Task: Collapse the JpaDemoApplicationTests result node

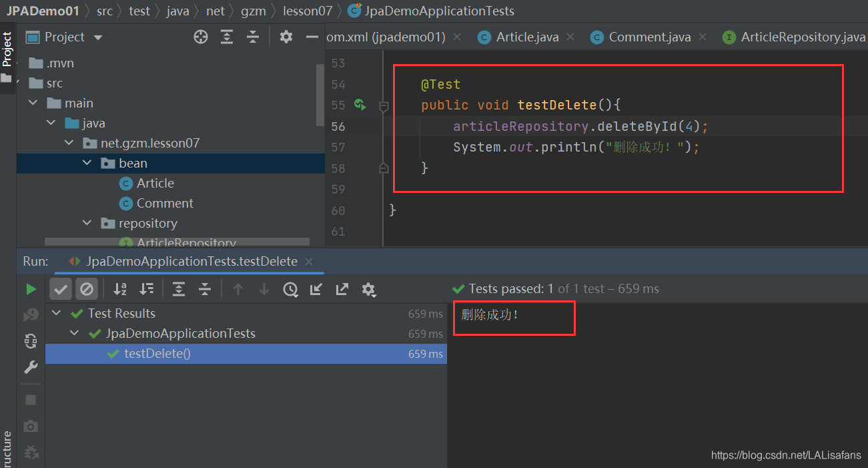Action: point(75,334)
